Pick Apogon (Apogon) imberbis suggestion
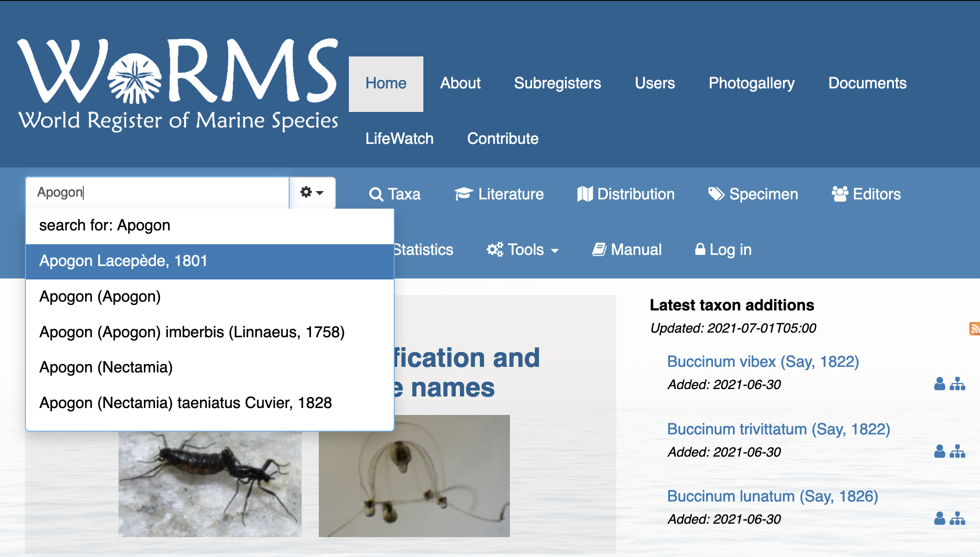Image resolution: width=980 pixels, height=557 pixels. point(192,332)
